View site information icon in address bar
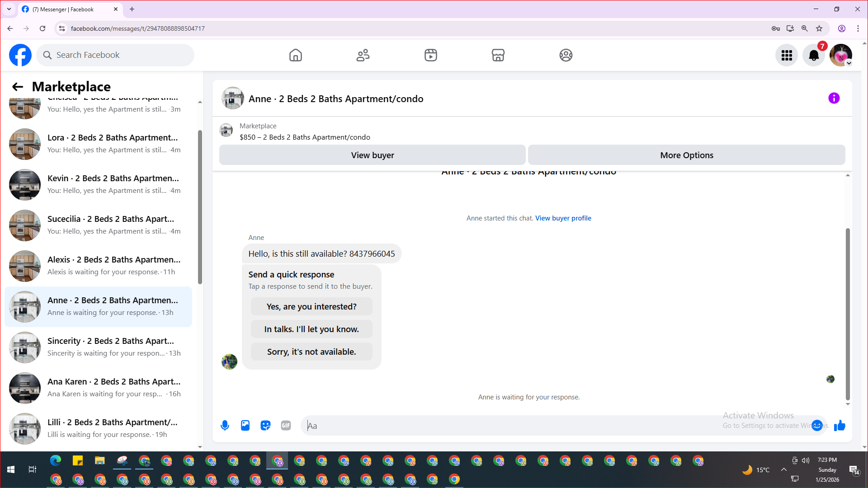Screen dimensions: 868x488 click(62, 28)
